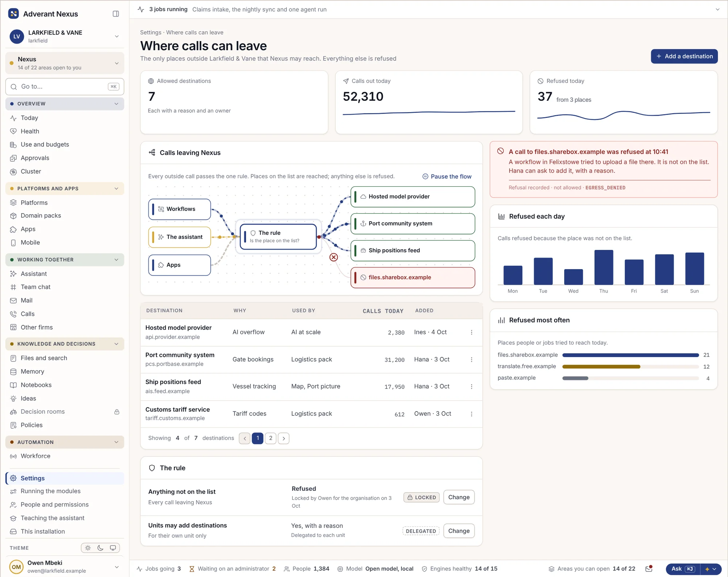
Task: Go to previous page of destinations
Action: (x=245, y=438)
